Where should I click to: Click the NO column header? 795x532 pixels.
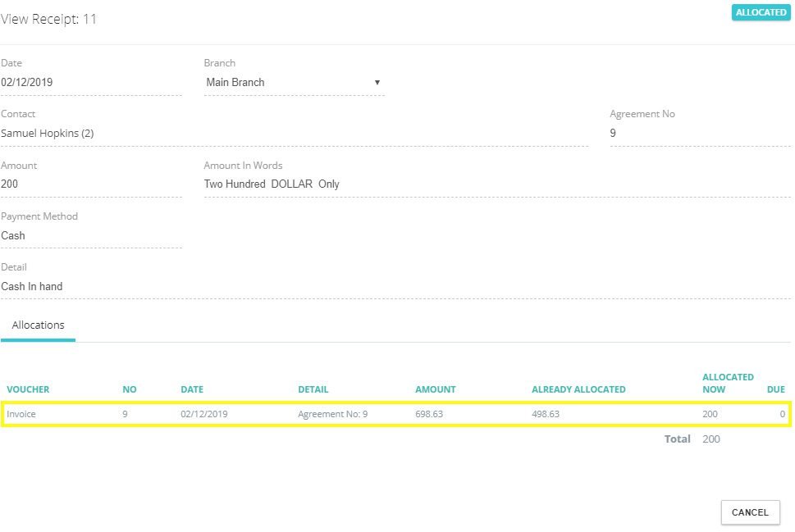pyautogui.click(x=130, y=389)
